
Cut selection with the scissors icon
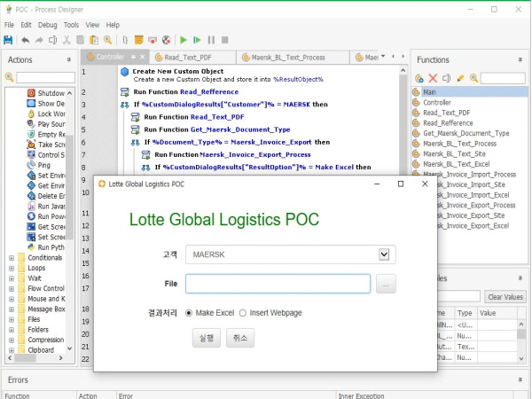click(66, 40)
